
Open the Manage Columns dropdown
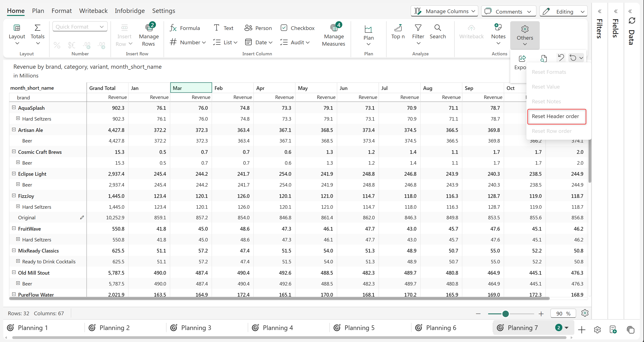click(x=444, y=11)
